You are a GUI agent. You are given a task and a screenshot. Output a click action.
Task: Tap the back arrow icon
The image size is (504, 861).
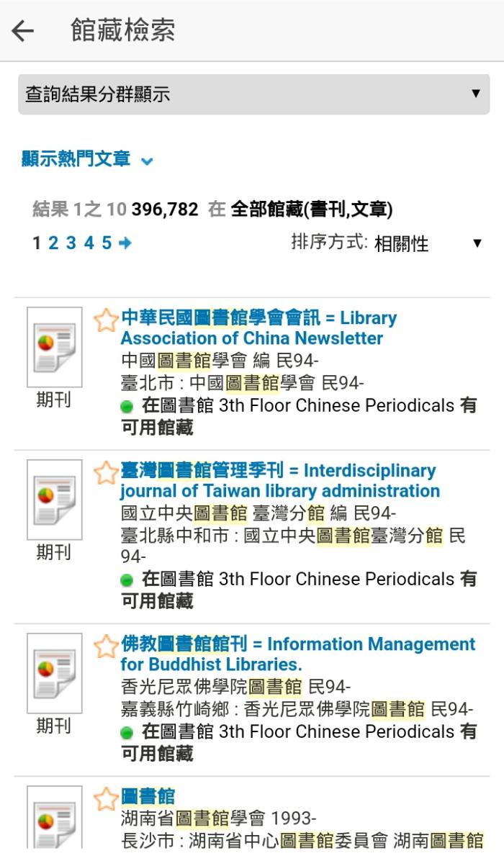(23, 31)
